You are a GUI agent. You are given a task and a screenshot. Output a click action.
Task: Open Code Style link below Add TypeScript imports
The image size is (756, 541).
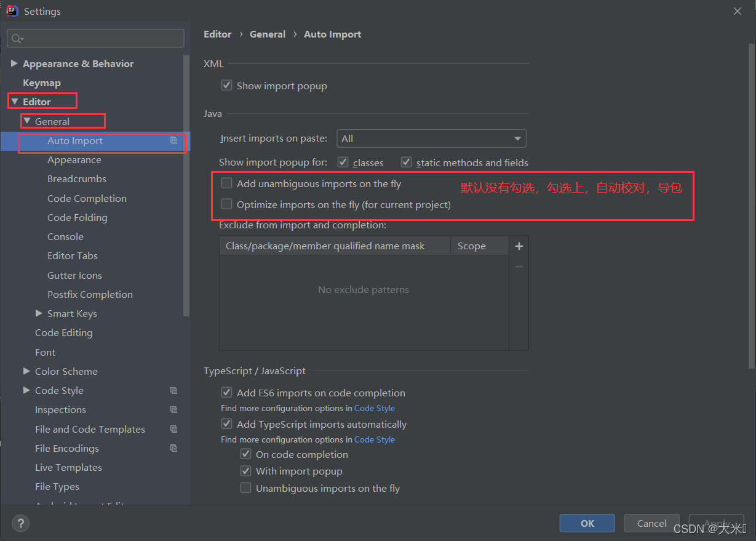[375, 439]
